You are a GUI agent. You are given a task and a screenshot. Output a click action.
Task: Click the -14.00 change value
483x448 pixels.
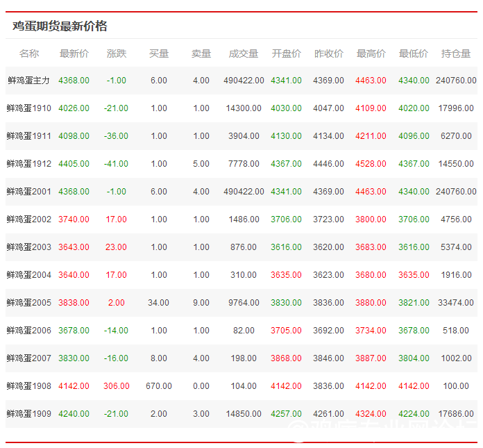click(x=116, y=330)
